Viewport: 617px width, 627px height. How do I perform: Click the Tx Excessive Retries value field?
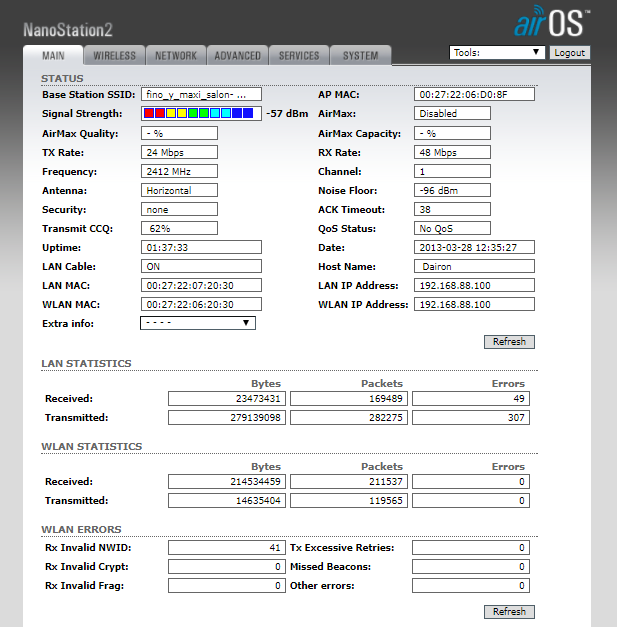point(471,547)
